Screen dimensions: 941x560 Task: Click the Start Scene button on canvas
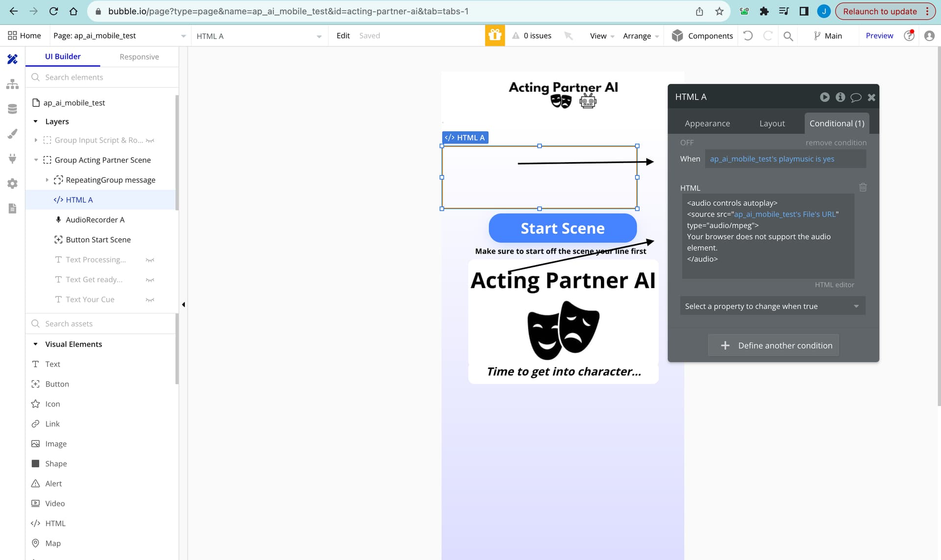click(x=563, y=228)
